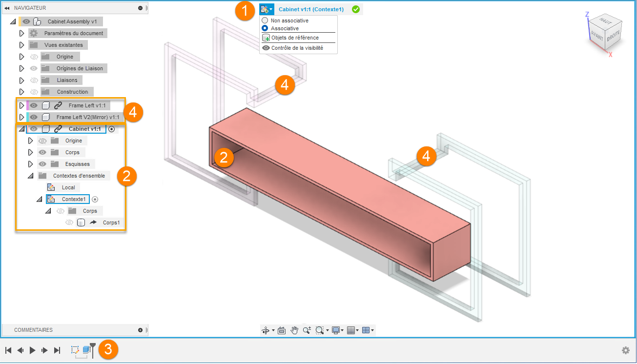
Task: Expand the Frame Left V2(Mirror) v1:1 node
Action: pyautogui.click(x=21, y=117)
